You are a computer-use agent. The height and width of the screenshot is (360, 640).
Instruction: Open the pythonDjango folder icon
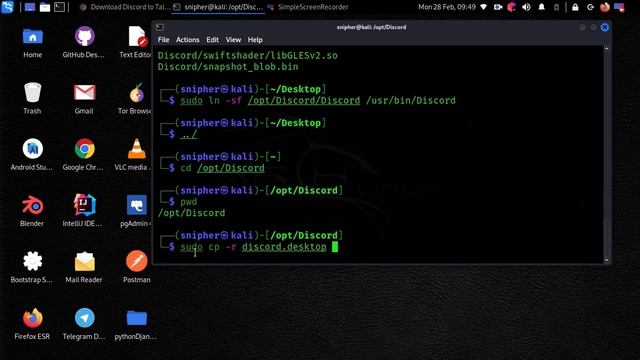pyautogui.click(x=136, y=324)
